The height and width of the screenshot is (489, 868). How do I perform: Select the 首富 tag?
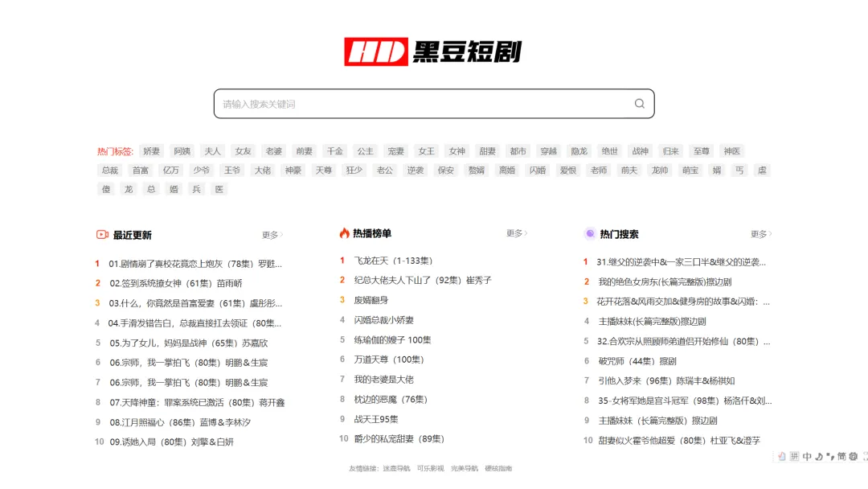(x=140, y=170)
